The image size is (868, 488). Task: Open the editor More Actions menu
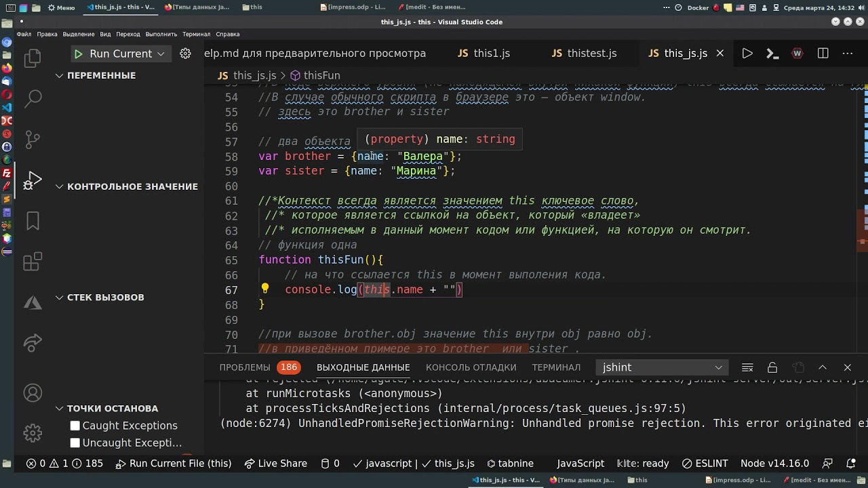pyautogui.click(x=848, y=54)
